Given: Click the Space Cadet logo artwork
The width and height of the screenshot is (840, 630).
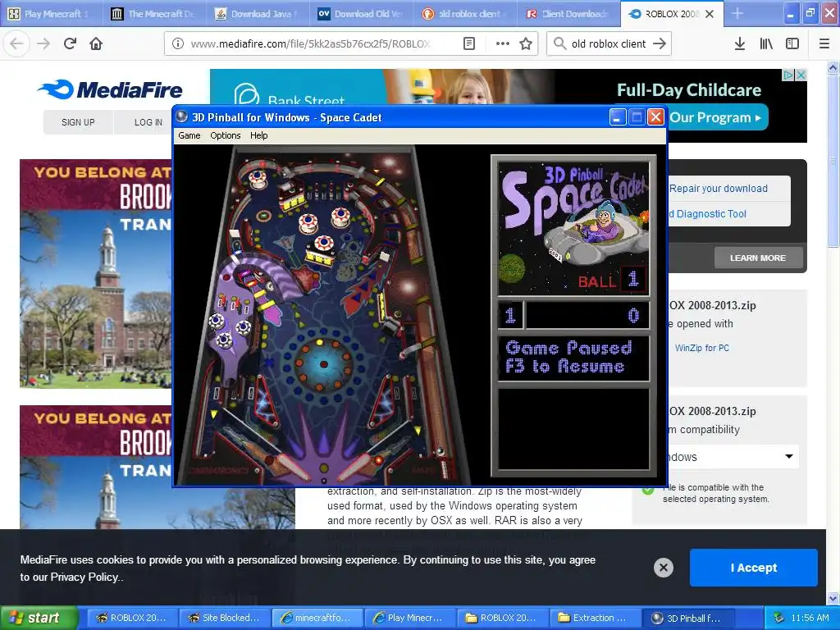Looking at the screenshot, I should 573,228.
